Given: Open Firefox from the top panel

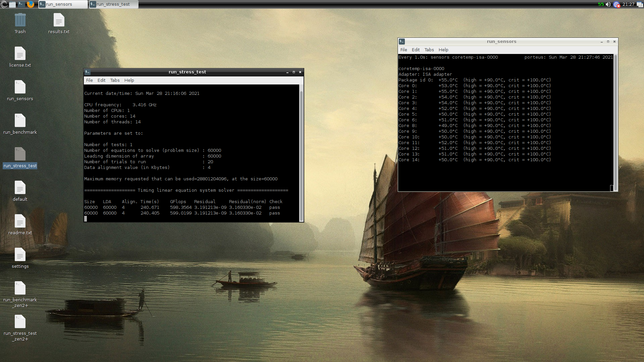Looking at the screenshot, I should click(x=30, y=4).
